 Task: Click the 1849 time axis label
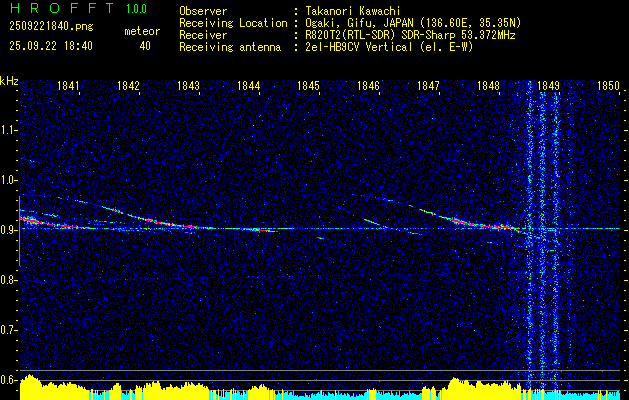(x=548, y=85)
